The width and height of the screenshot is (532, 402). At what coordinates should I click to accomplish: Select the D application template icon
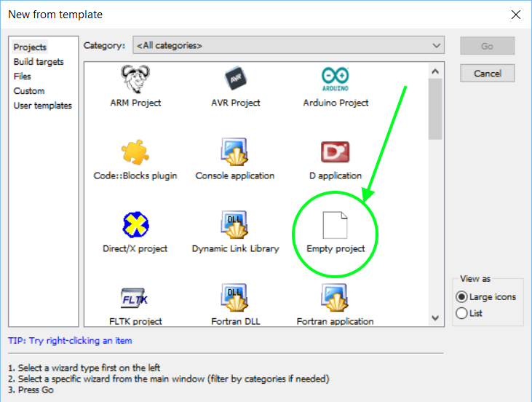(x=336, y=152)
